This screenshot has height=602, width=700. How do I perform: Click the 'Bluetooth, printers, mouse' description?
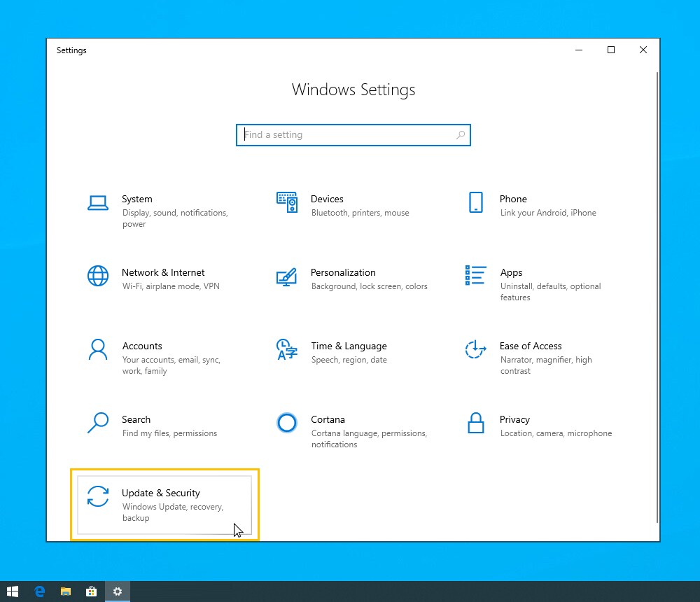tap(360, 213)
